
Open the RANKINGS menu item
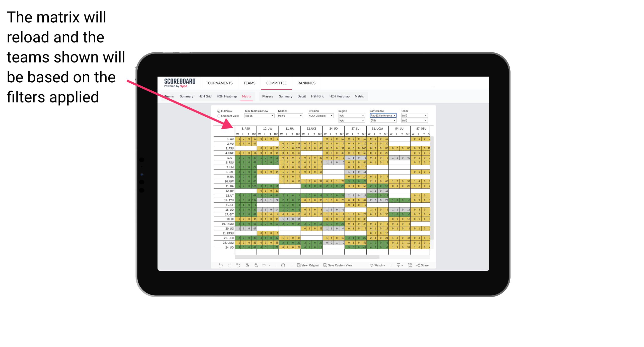pyautogui.click(x=306, y=82)
